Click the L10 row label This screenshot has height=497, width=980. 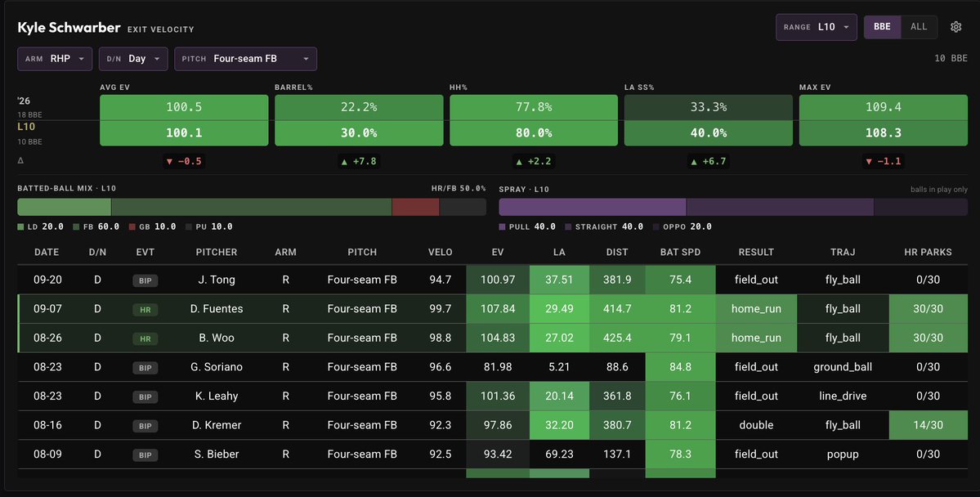coord(26,126)
